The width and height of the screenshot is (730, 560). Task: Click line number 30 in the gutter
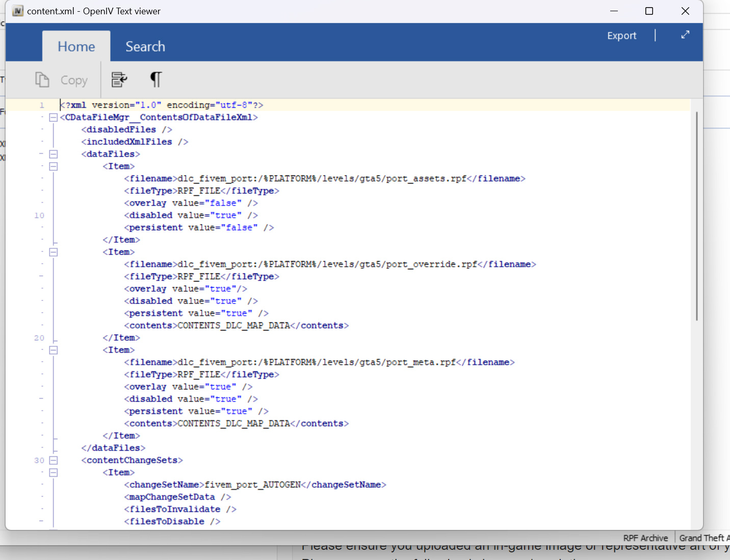click(39, 460)
